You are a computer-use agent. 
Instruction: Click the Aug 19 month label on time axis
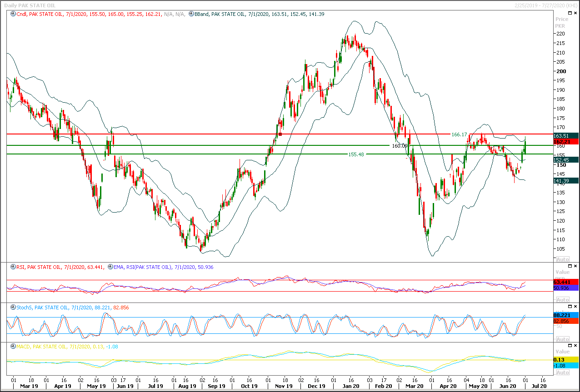click(x=187, y=386)
